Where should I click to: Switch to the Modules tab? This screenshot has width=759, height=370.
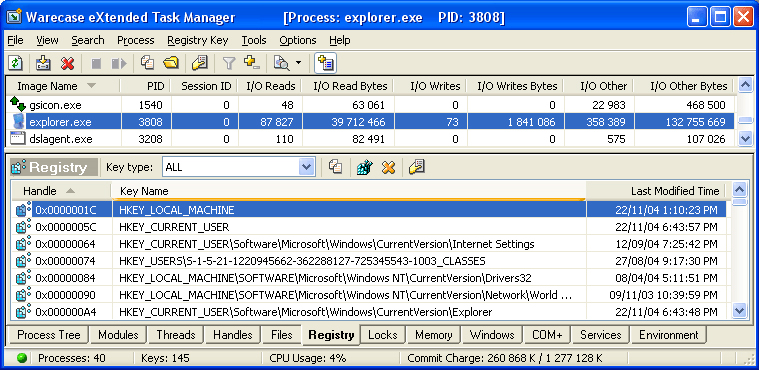[118, 335]
